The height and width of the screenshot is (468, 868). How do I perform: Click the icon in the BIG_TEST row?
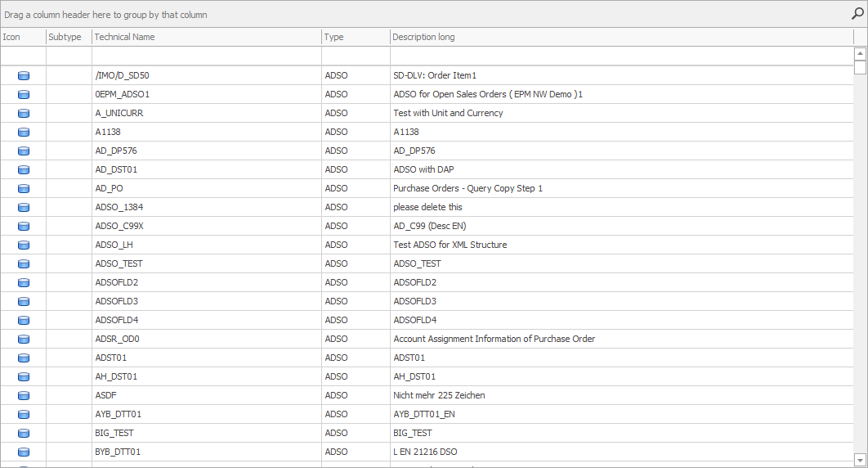23,434
